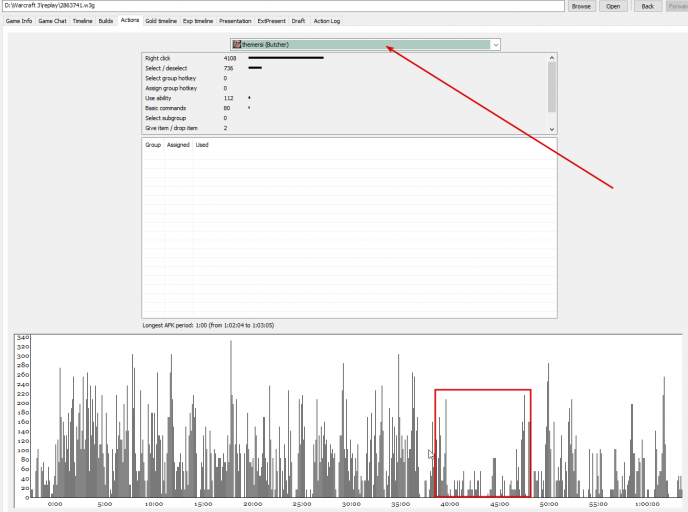Screen dimensions: 688x512
Task: Select the Use ability row
Action: pyautogui.click(x=344, y=98)
